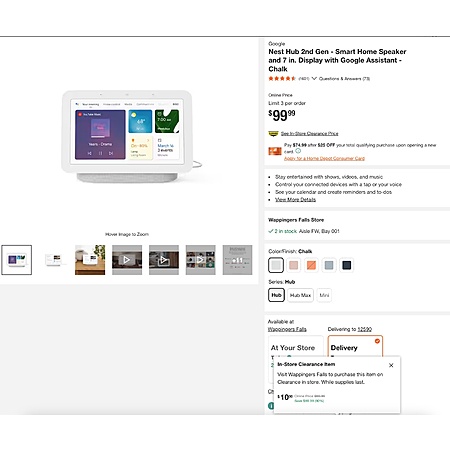
Task: Choose the At Your Store option
Action: click(x=296, y=347)
